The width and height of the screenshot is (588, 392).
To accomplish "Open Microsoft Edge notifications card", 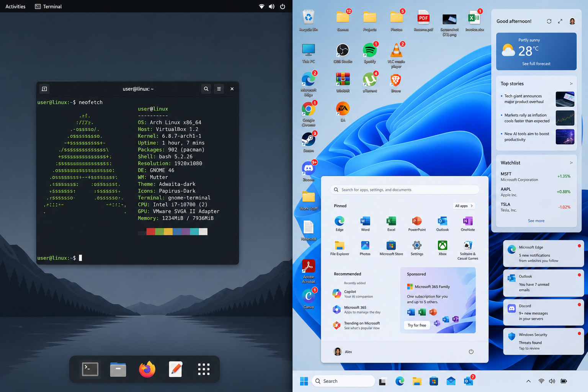I will coord(543,254).
